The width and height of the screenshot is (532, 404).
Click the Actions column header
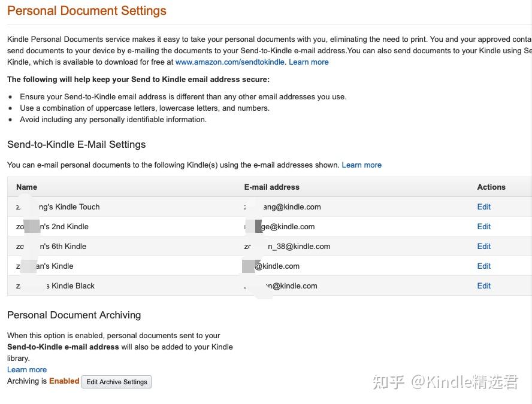pos(491,187)
